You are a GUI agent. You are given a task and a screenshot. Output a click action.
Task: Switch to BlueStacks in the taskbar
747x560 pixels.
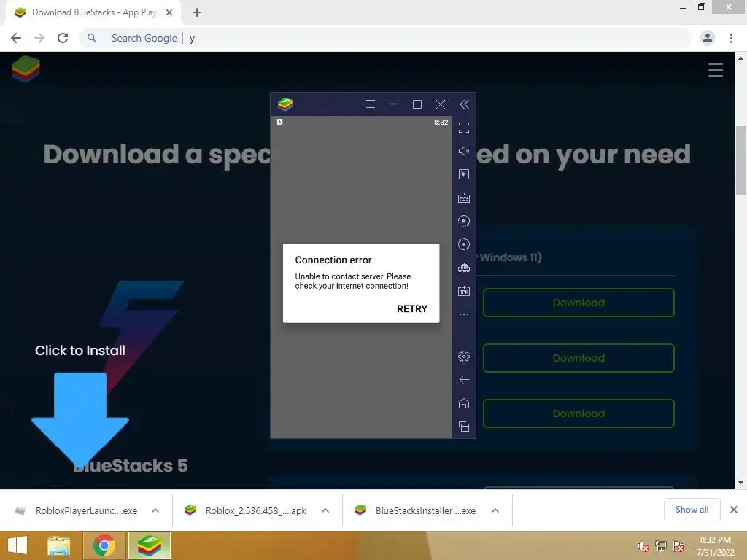pyautogui.click(x=149, y=545)
